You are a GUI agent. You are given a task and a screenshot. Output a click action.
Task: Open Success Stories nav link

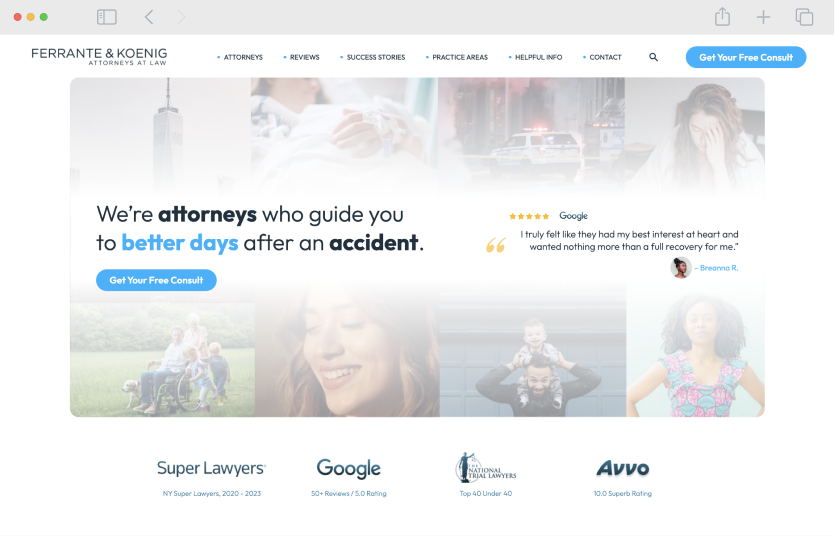[x=375, y=57]
